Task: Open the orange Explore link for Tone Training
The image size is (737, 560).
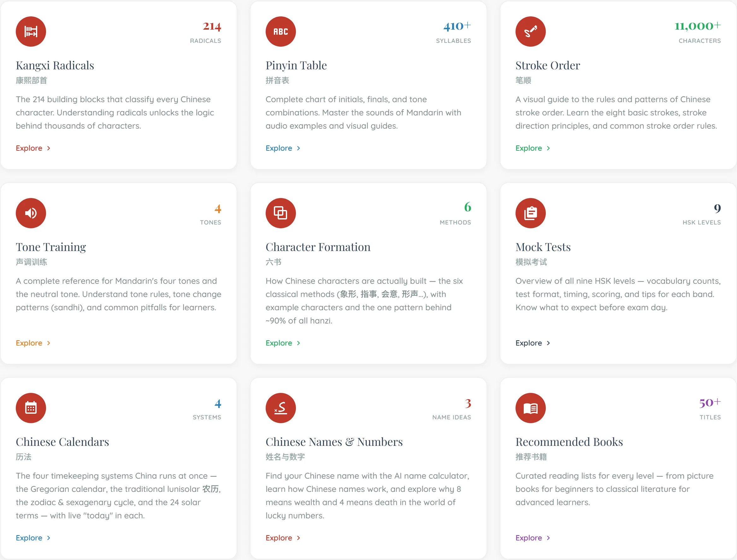Action: tap(33, 343)
